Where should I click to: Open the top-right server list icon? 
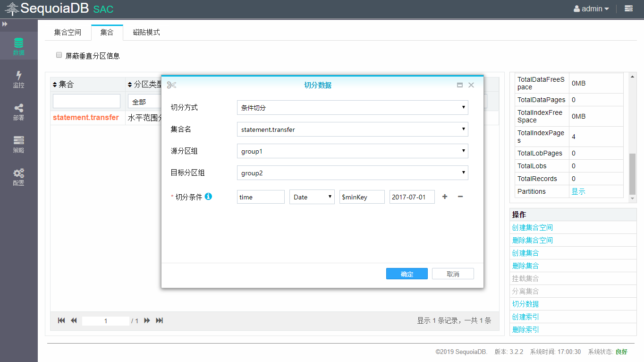click(628, 9)
